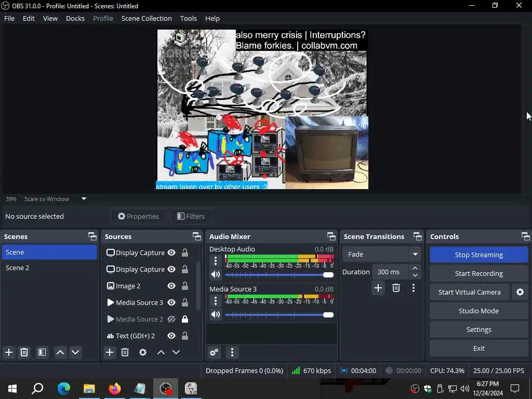Screen dimensions: 532x399
Task: Select the Text (GDI+) 2 source row
Action: click(148, 336)
